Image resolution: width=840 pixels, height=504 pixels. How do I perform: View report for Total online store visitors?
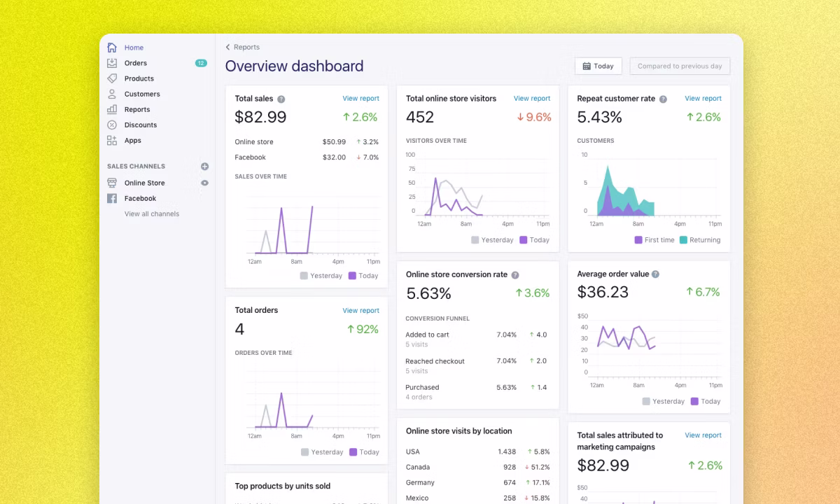pyautogui.click(x=532, y=99)
